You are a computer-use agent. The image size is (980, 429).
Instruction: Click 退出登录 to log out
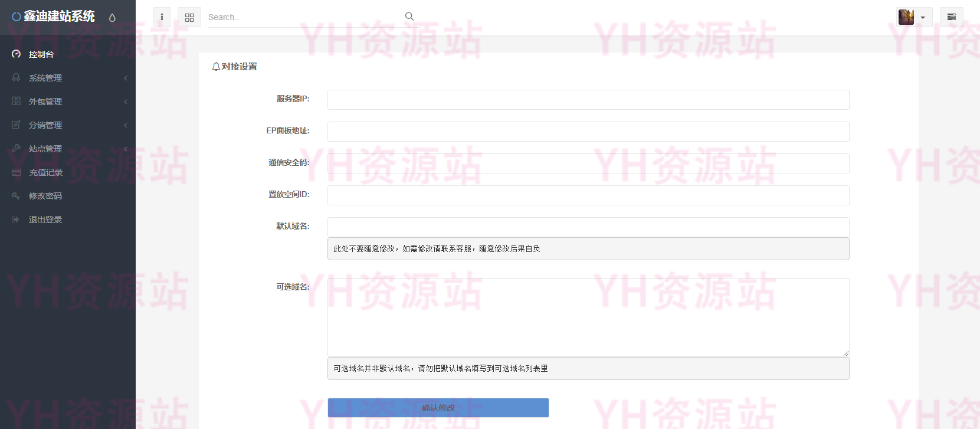(x=45, y=220)
